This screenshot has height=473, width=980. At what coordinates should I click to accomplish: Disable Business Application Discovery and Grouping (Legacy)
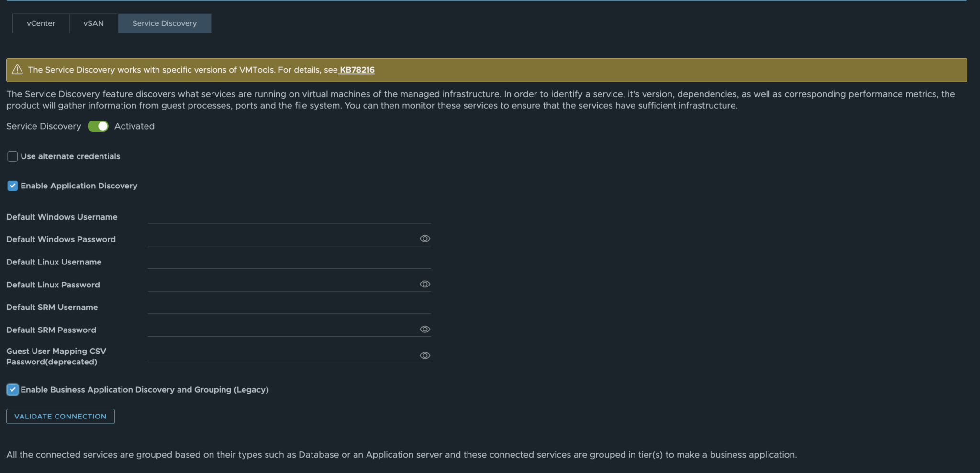click(12, 390)
